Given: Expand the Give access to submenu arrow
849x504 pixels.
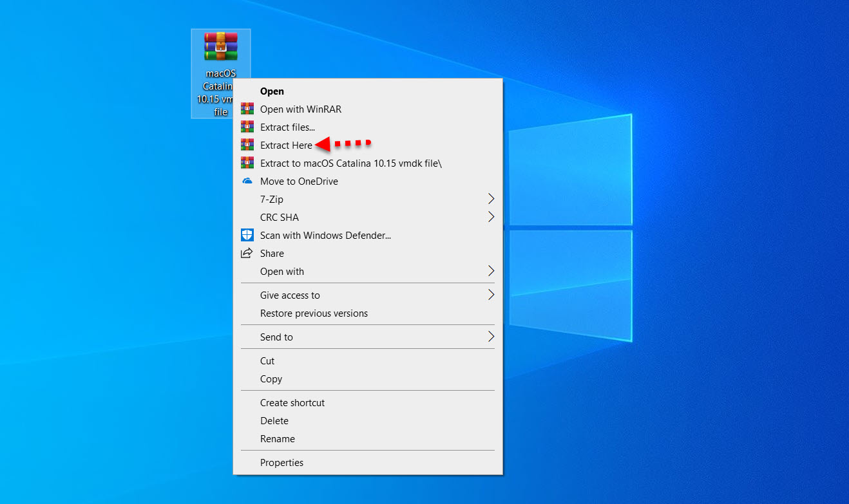Looking at the screenshot, I should (491, 295).
